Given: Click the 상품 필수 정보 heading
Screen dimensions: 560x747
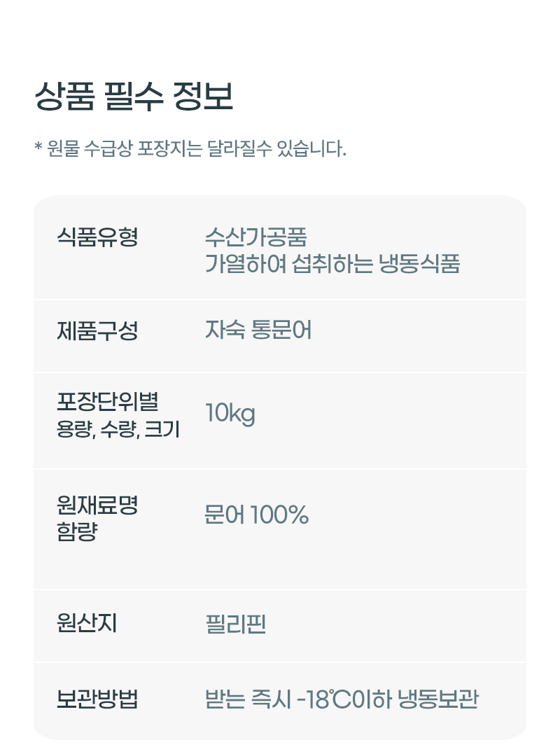Looking at the screenshot, I should click(134, 96).
